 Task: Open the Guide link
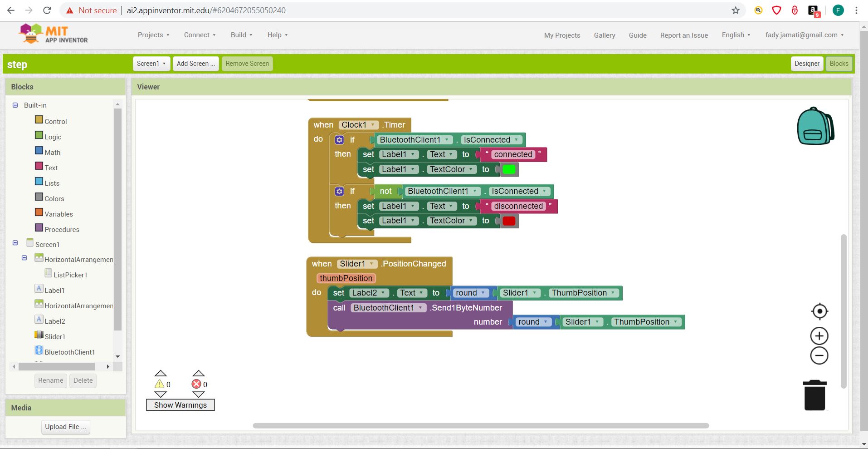click(x=638, y=35)
